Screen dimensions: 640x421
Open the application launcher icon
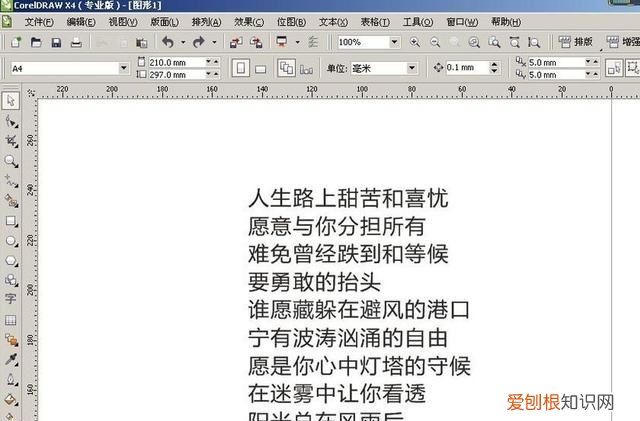click(x=282, y=42)
